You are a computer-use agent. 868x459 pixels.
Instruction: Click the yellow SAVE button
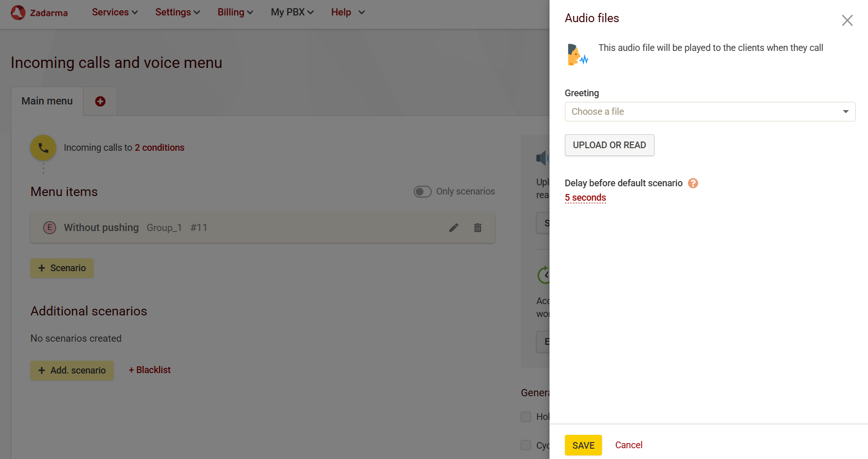[583, 445]
